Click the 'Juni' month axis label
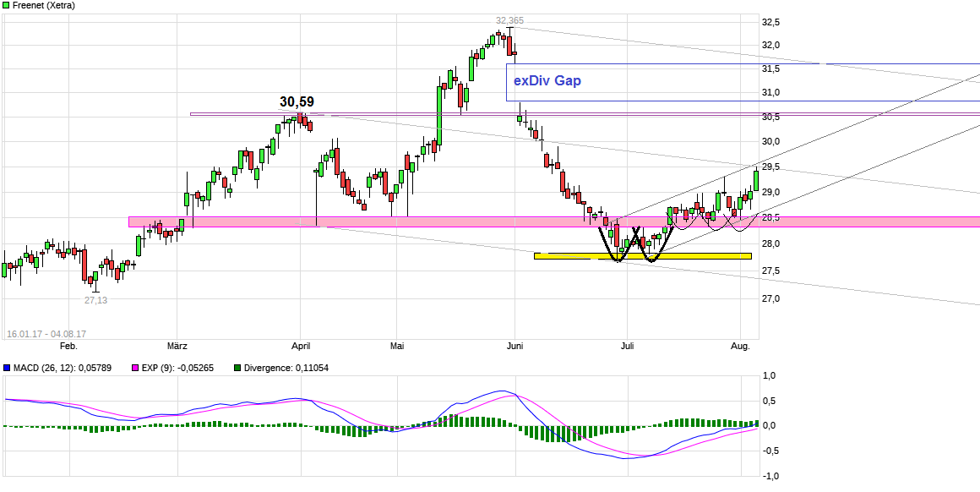This screenshot has width=980, height=492. click(x=515, y=346)
